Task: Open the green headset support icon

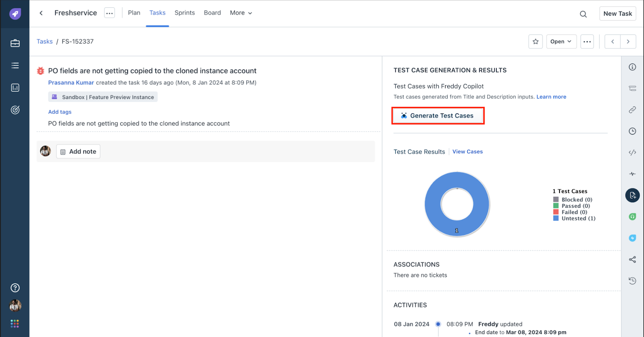Action: (x=632, y=217)
